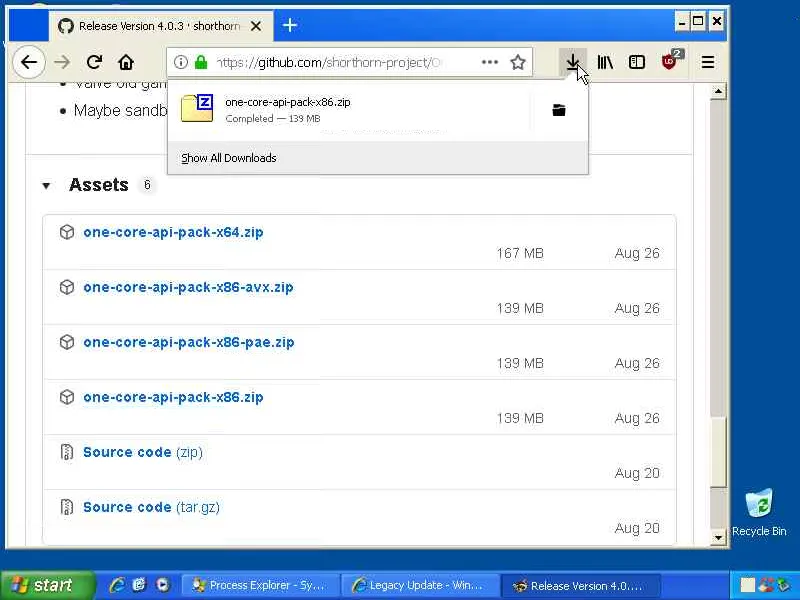
Task: Open a new browser tab
Action: [x=290, y=25]
